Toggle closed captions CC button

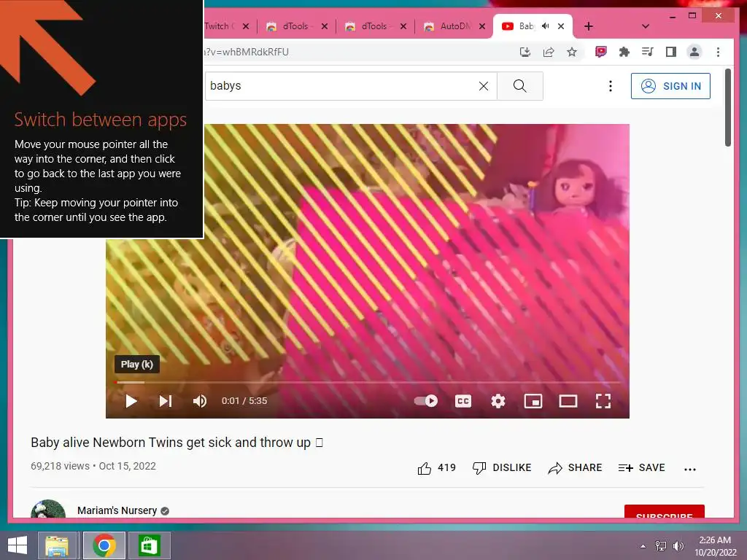463,401
